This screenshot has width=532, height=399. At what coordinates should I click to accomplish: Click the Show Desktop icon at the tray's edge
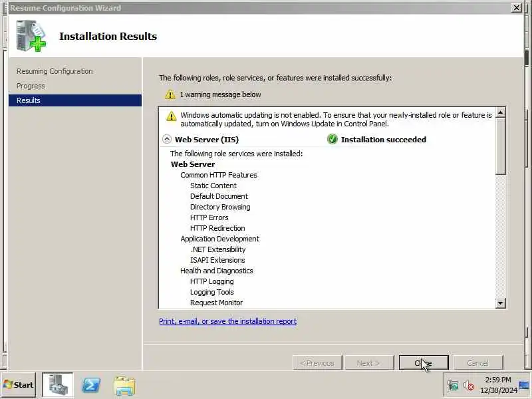(x=525, y=385)
